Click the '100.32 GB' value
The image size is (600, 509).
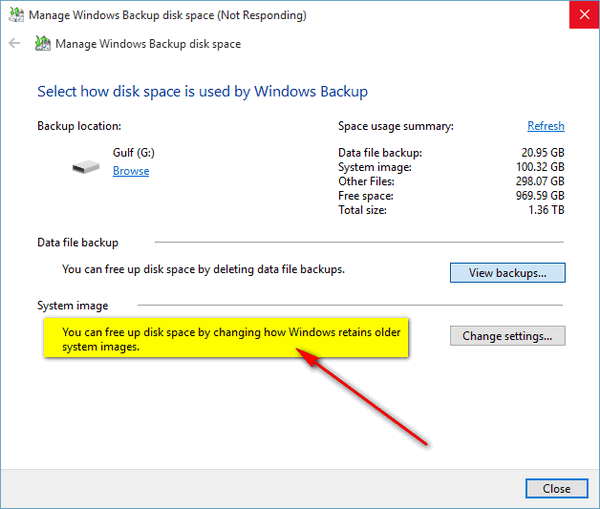(x=540, y=167)
